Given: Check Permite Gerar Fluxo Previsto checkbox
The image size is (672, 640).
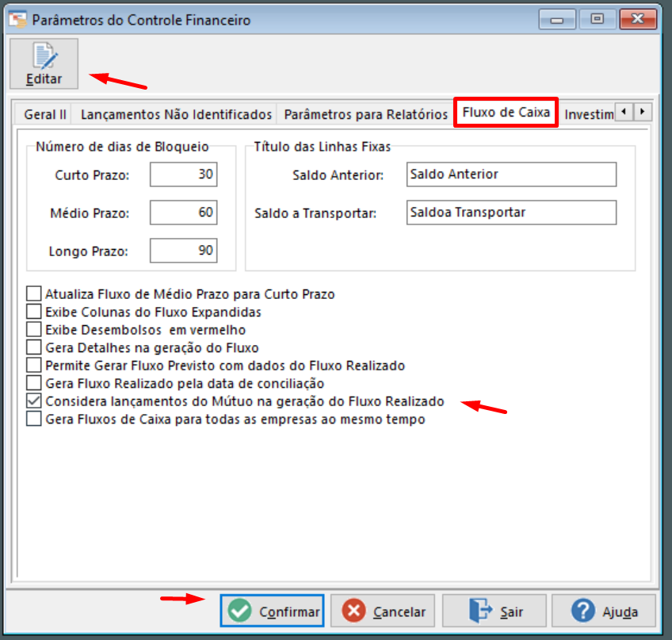Looking at the screenshot, I should click(34, 365).
